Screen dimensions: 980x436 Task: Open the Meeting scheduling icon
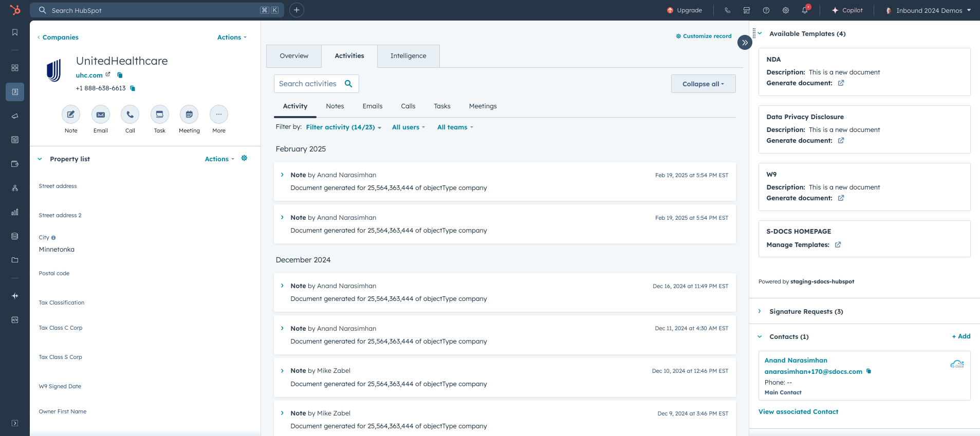(189, 115)
